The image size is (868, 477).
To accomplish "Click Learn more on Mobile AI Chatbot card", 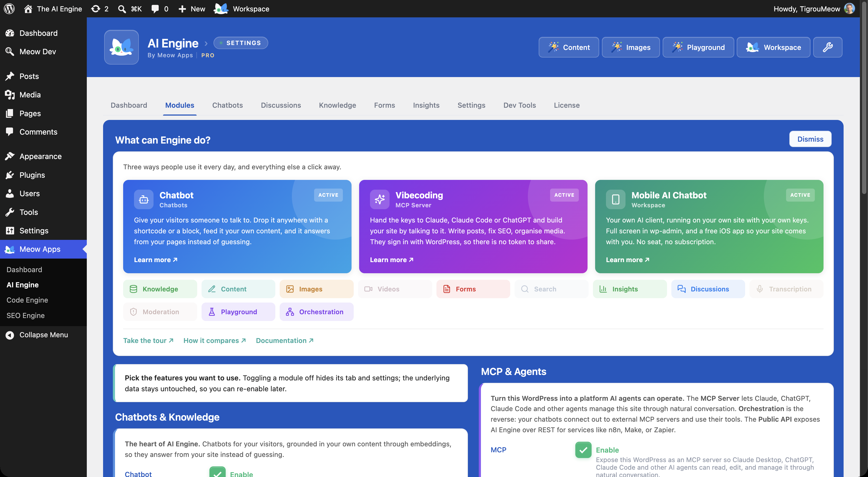I will tap(627, 260).
